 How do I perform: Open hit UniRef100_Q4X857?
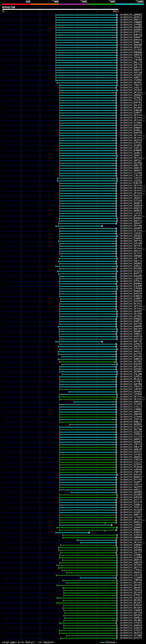[x=131, y=311]
